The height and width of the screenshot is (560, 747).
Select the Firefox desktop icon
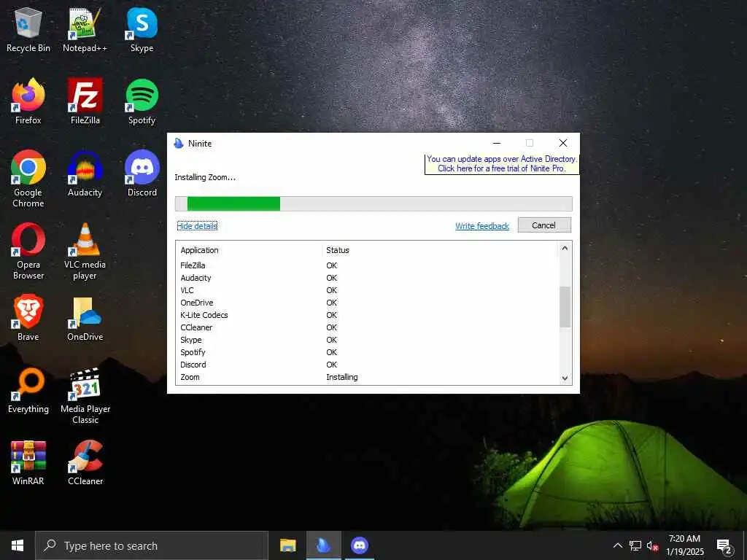point(28,101)
